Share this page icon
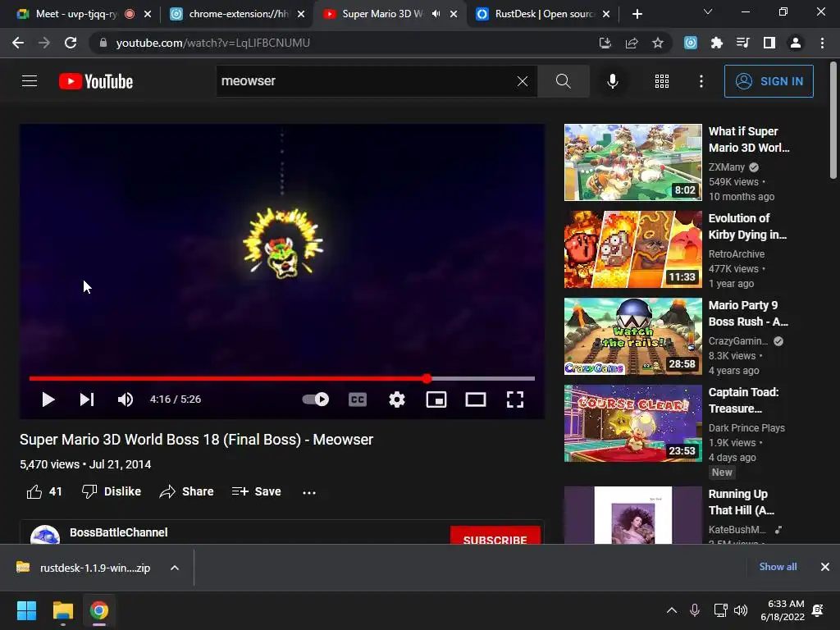The height and width of the screenshot is (630, 840). pyautogui.click(x=632, y=43)
